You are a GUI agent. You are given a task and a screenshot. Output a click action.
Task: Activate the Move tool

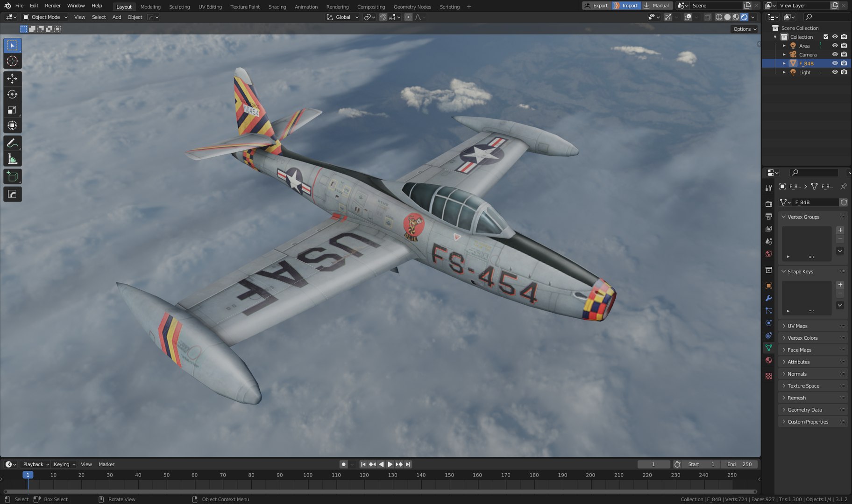12,78
